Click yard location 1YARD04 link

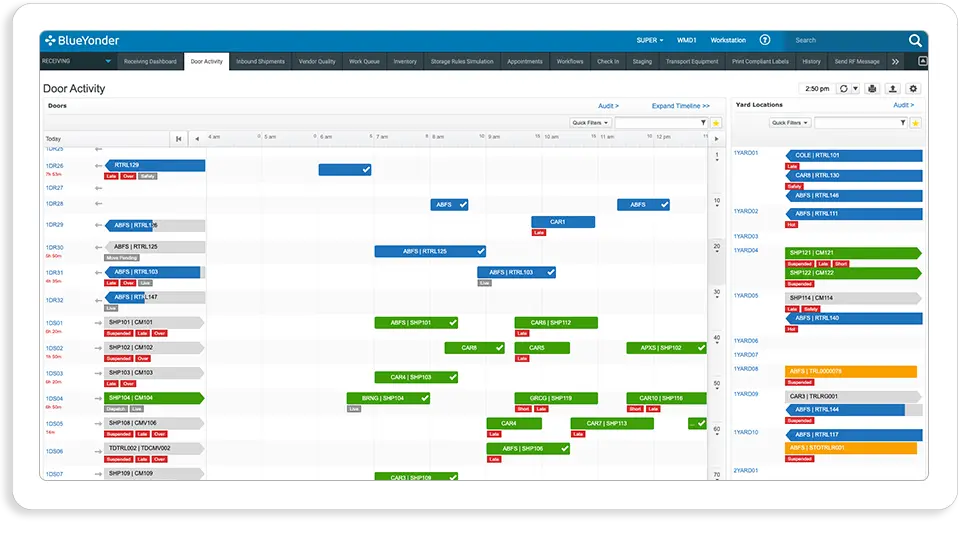(x=746, y=250)
